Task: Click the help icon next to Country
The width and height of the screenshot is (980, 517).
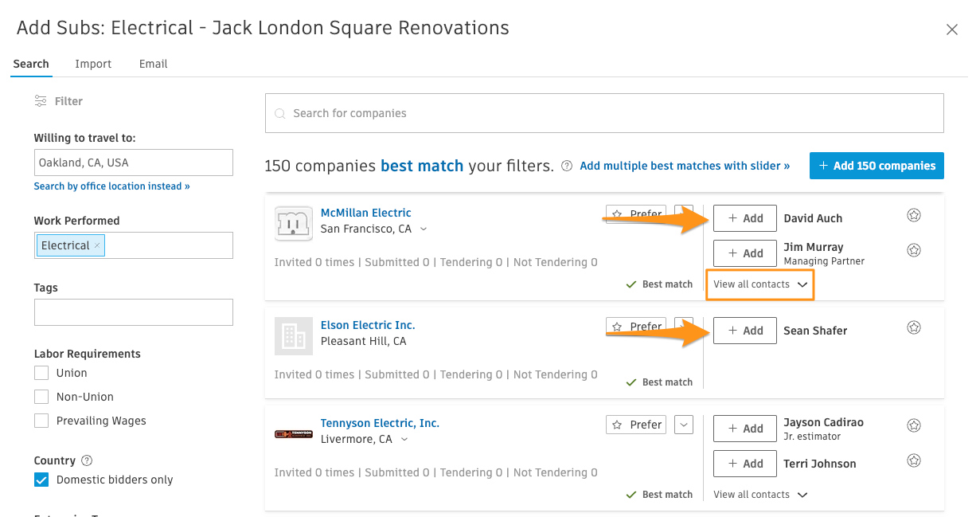Action: click(88, 460)
